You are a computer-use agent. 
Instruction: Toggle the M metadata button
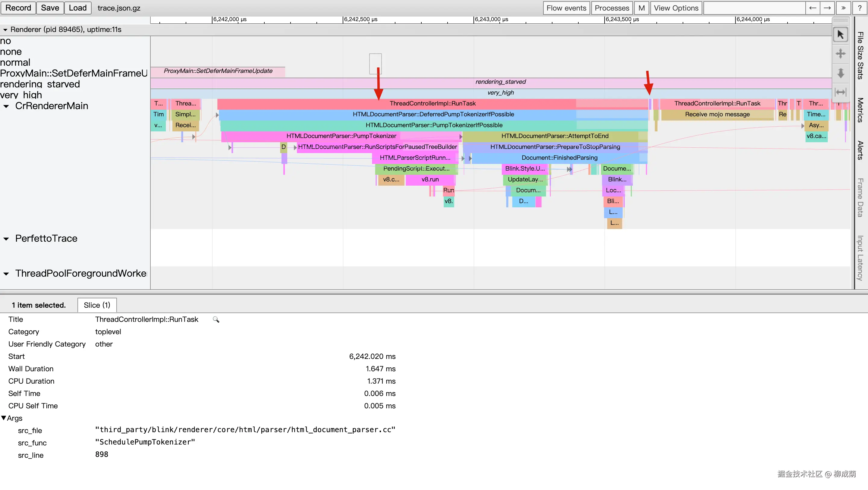tap(641, 8)
